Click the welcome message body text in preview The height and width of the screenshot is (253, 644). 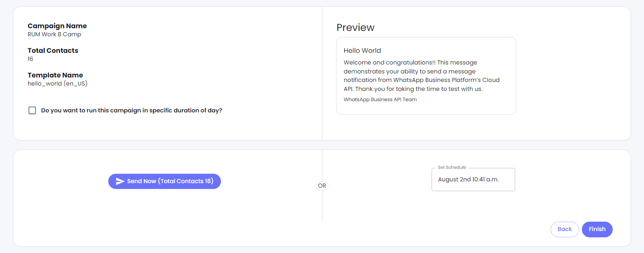(x=422, y=76)
